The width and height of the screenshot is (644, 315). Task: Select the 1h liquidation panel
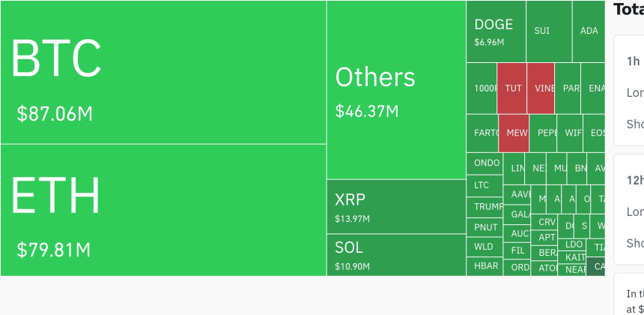point(629,90)
